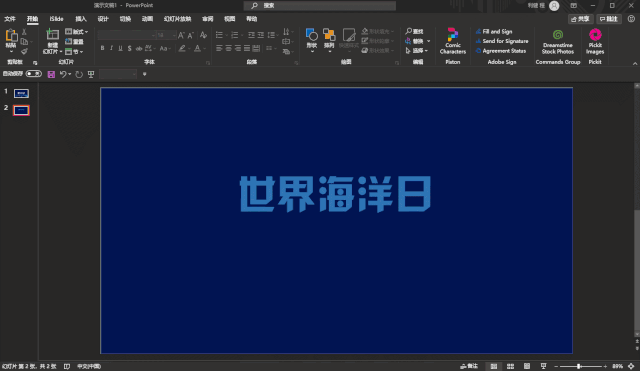The image size is (640, 371).
Task: Customize the Quick Access Toolbar dropdown
Action: (x=144, y=74)
